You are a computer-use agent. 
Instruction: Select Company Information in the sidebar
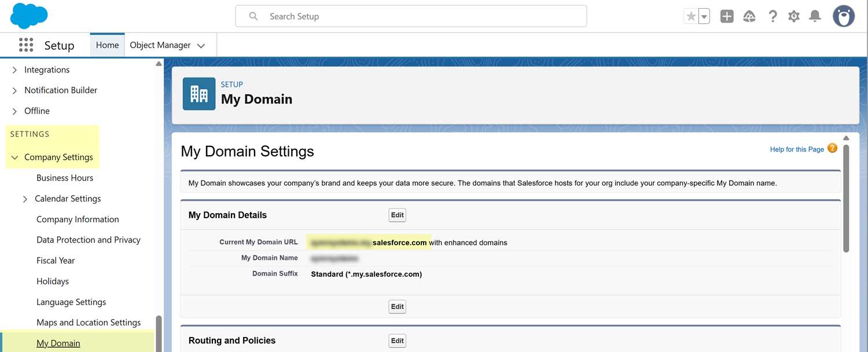click(x=78, y=219)
